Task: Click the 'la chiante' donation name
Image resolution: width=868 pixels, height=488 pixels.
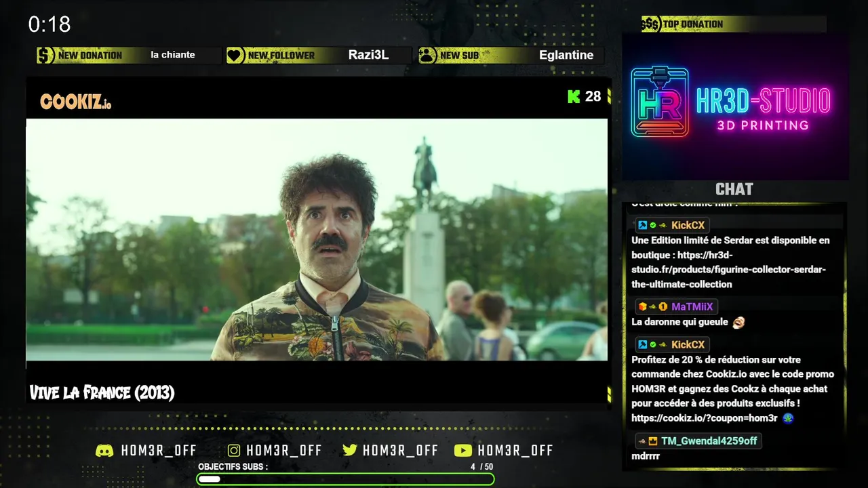Action: coord(173,55)
